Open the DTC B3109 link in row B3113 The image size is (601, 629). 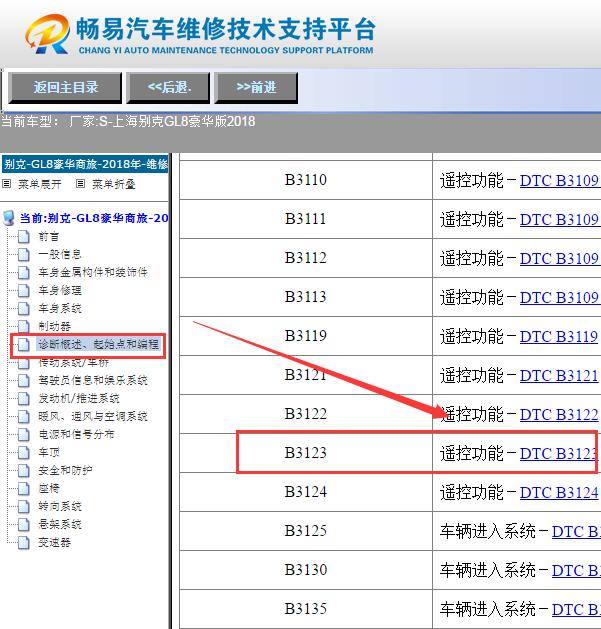[559, 297]
